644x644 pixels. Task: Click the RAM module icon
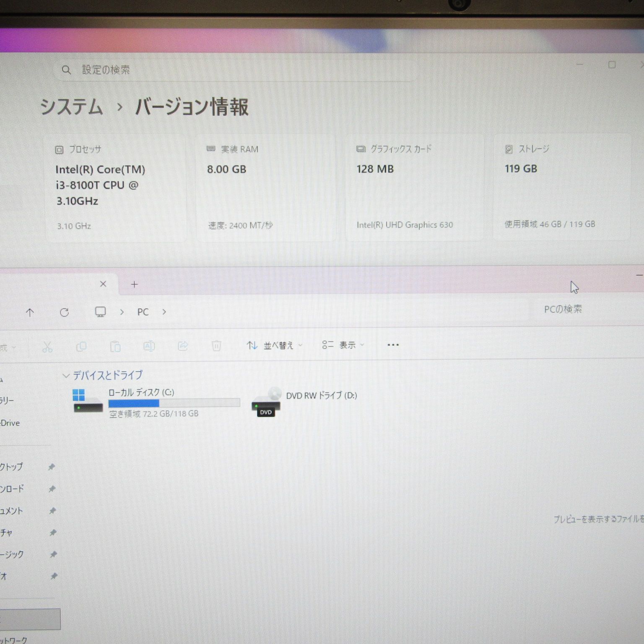tap(211, 149)
